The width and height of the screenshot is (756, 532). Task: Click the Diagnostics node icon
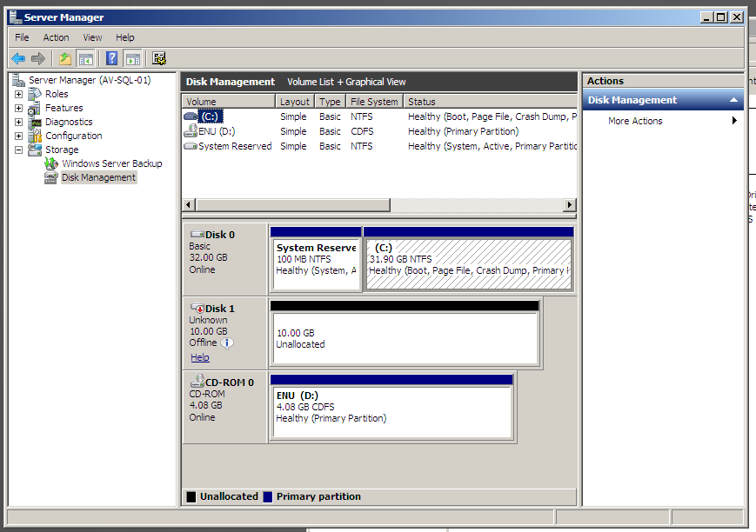35,122
